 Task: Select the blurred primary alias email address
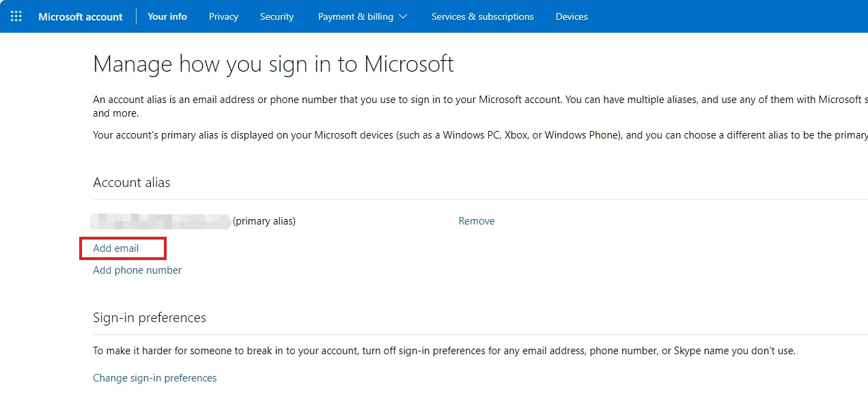tap(160, 221)
